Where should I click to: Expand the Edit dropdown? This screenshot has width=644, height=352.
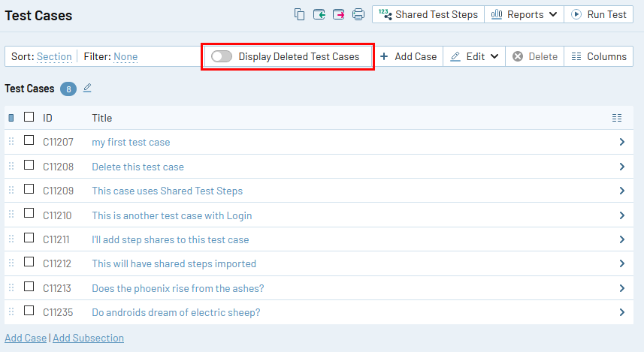[475, 56]
